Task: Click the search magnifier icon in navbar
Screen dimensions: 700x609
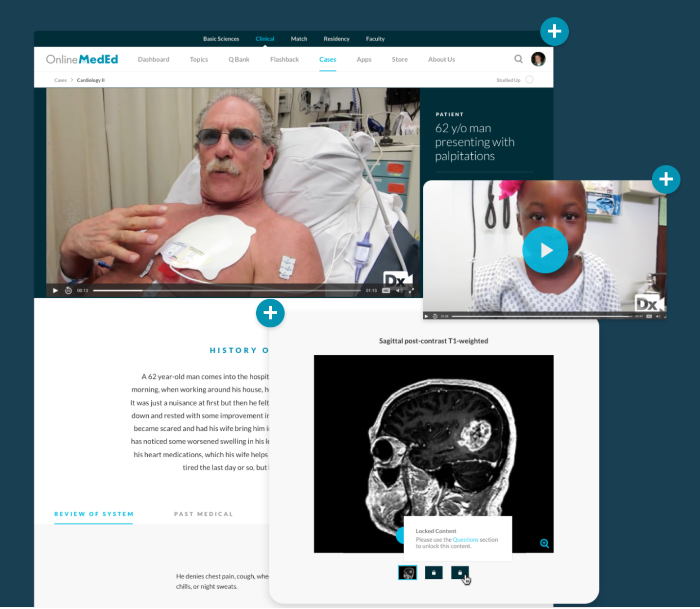Action: (518, 59)
